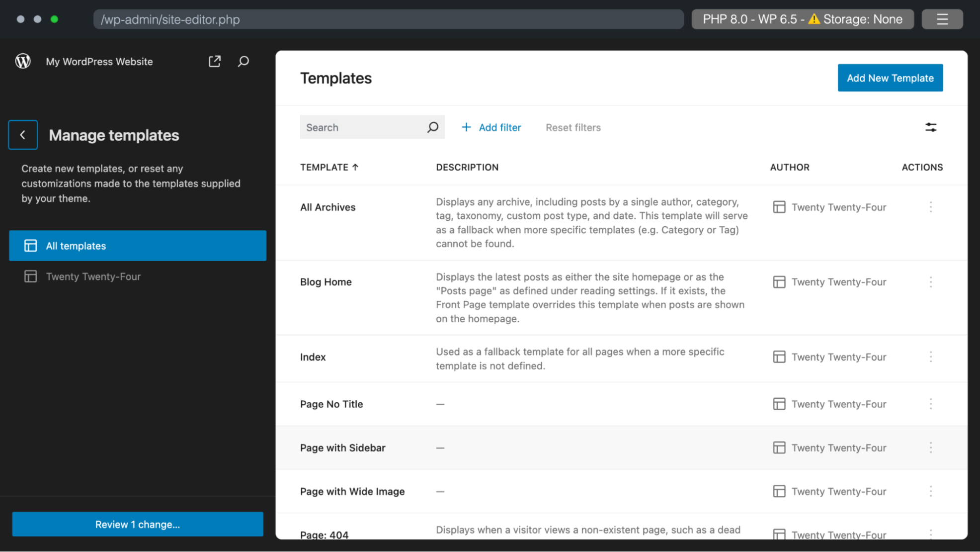
Task: Click the Reset filters link
Action: tap(572, 127)
